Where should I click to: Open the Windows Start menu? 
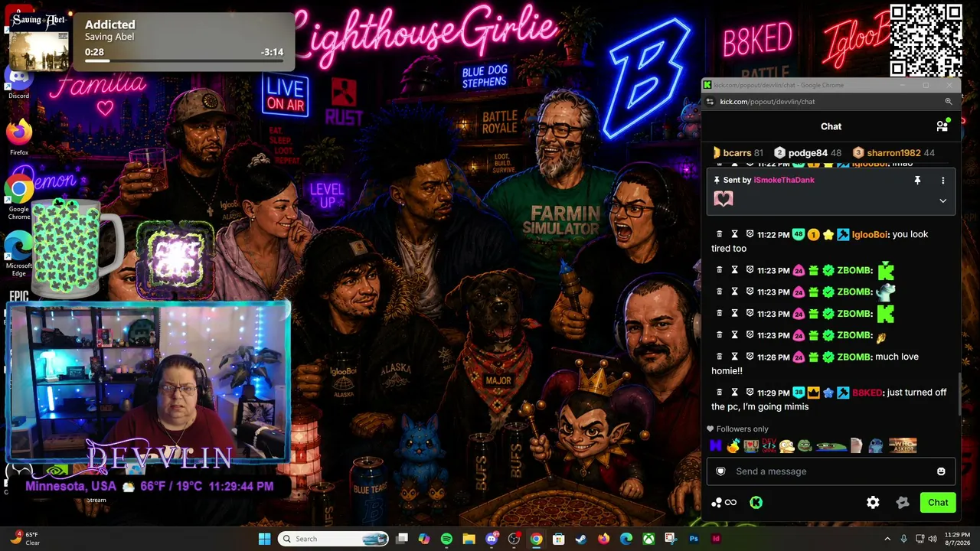(264, 539)
